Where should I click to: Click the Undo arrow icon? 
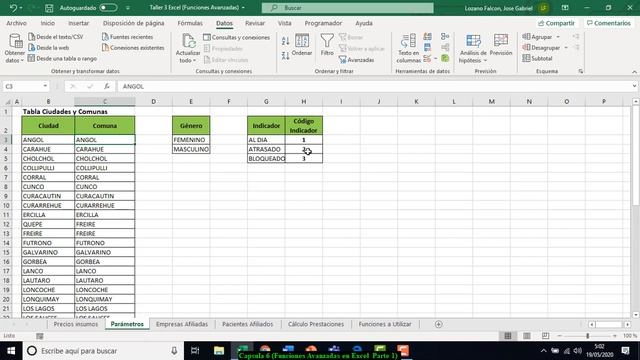point(13,8)
